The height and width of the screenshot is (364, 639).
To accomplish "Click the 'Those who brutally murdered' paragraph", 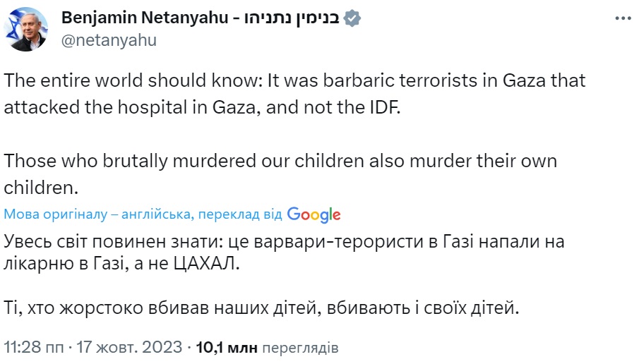I will [280, 161].
